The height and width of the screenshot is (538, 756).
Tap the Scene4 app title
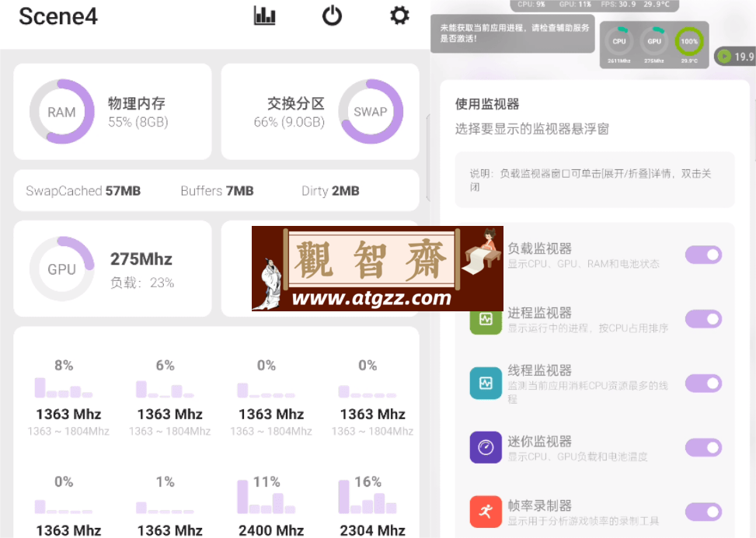[x=58, y=16]
